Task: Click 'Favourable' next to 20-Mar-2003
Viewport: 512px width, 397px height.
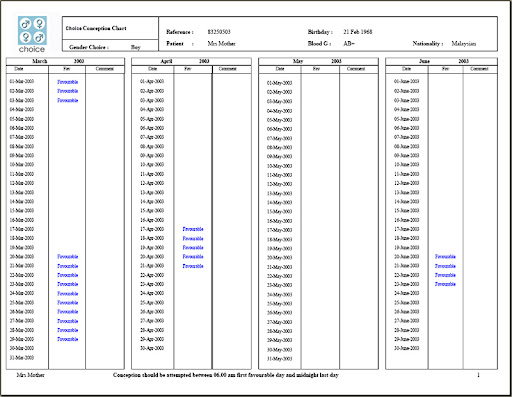Action: click(x=68, y=257)
